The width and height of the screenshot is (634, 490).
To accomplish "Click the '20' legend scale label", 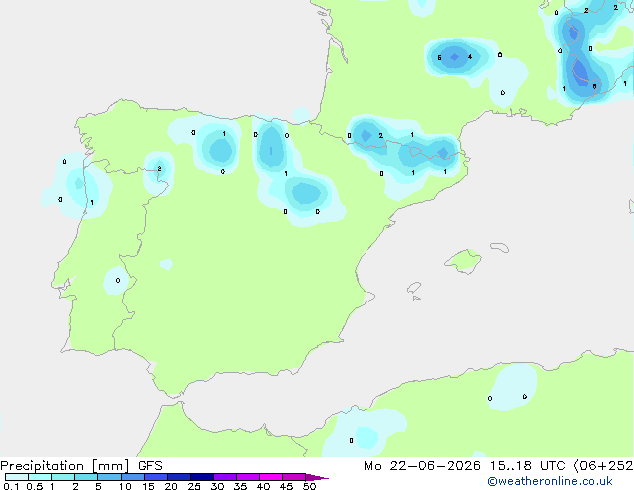I will pyautogui.click(x=171, y=486).
